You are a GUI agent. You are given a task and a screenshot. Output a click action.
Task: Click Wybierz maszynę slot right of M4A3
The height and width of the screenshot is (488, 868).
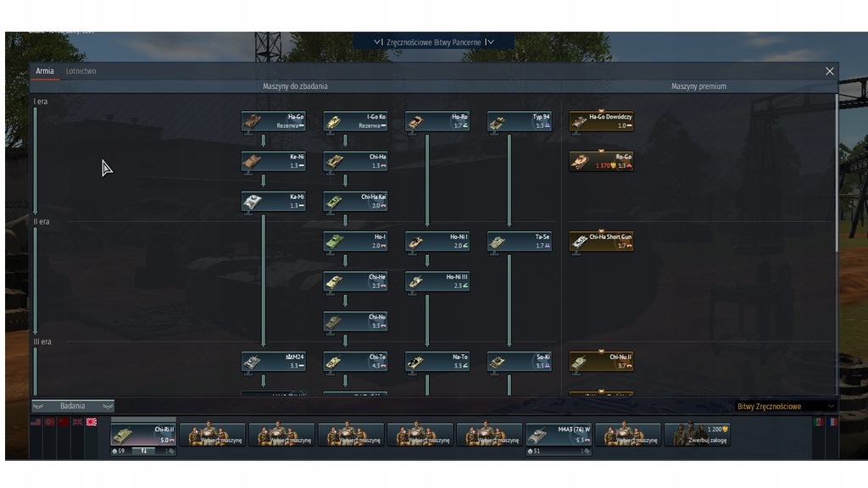pos(628,435)
